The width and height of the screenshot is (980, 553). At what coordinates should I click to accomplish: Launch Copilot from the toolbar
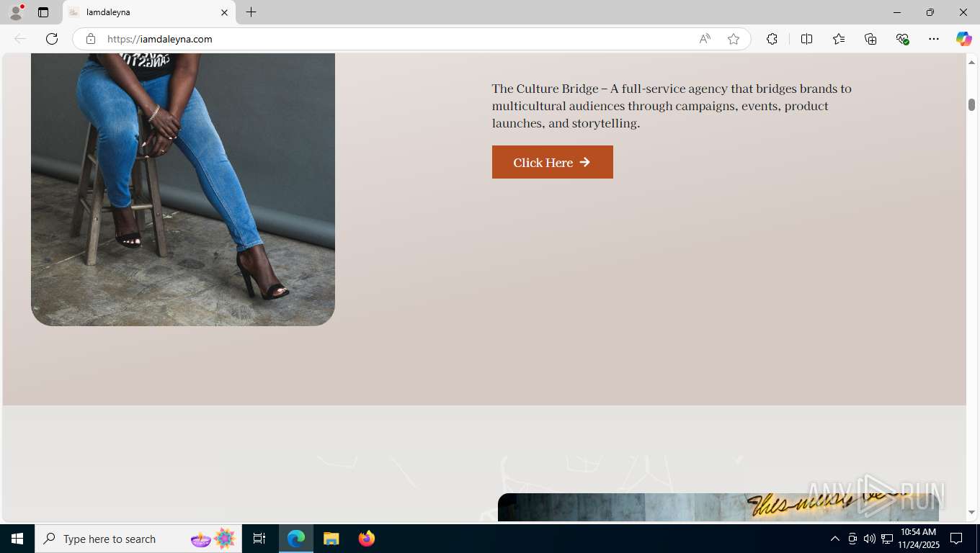coord(964,39)
